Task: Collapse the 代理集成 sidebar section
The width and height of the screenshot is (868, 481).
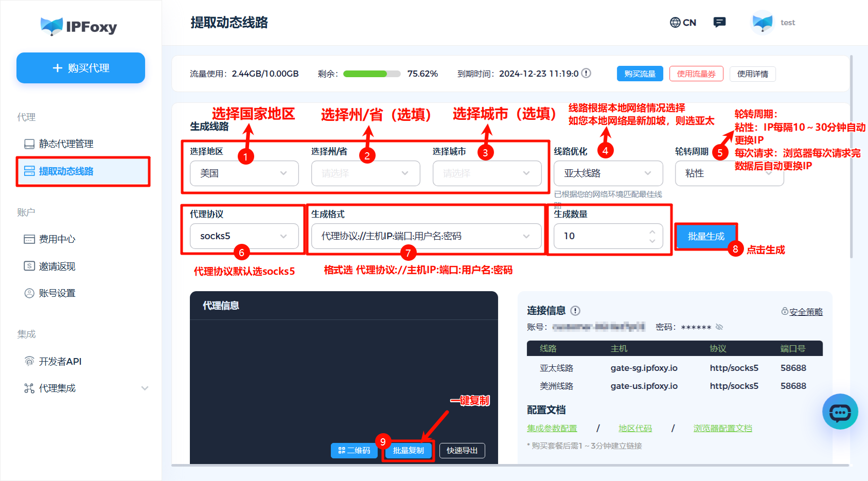Action: coord(145,388)
